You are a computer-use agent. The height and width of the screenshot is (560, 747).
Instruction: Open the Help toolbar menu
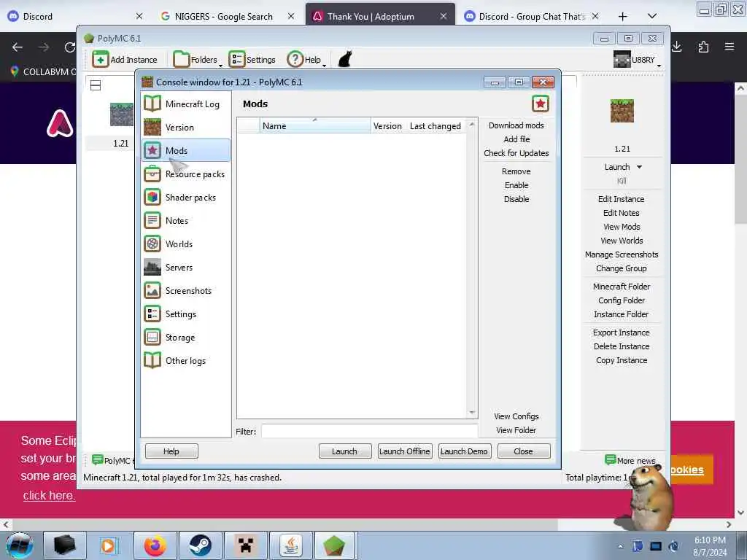306,60
